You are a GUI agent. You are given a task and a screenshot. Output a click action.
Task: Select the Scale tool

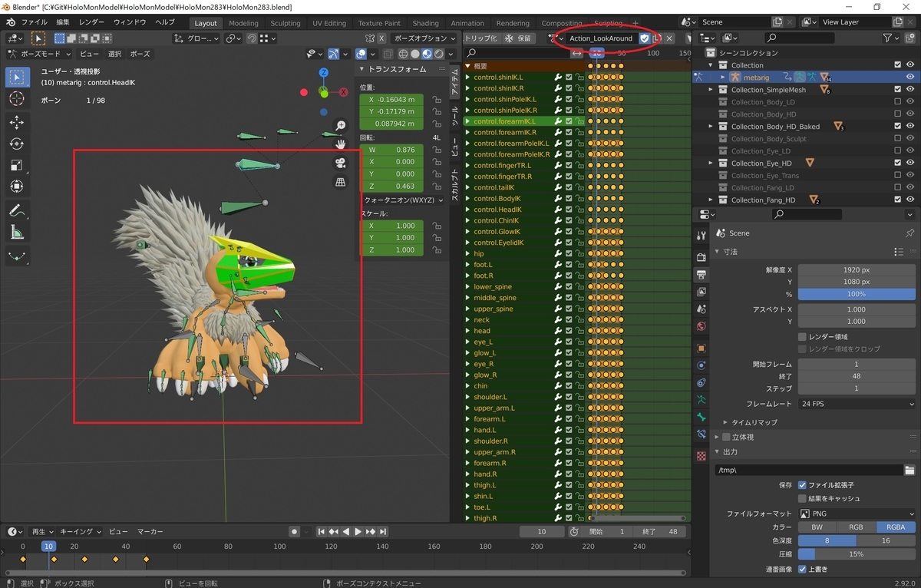pyautogui.click(x=18, y=165)
